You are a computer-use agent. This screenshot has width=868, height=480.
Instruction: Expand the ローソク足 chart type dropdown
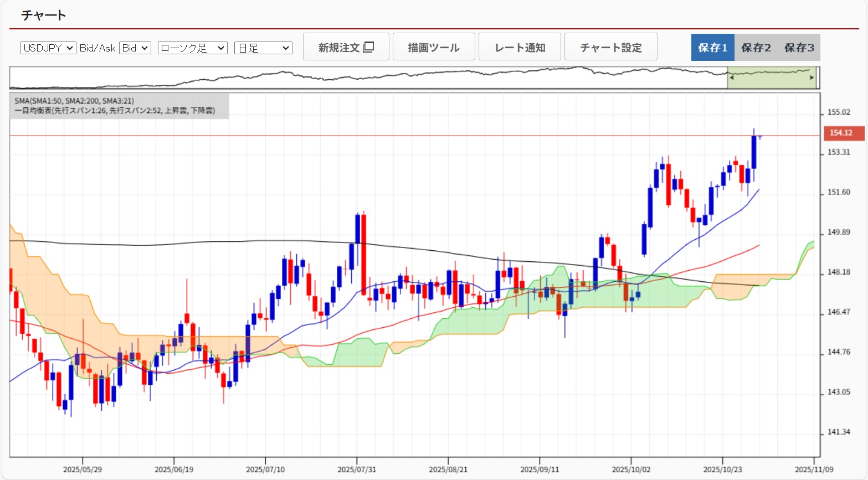point(192,48)
